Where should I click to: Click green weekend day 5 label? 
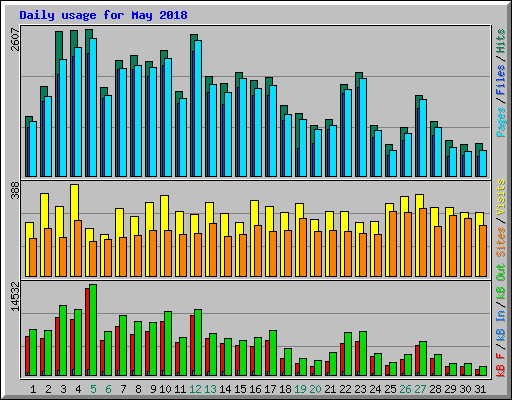(93, 389)
